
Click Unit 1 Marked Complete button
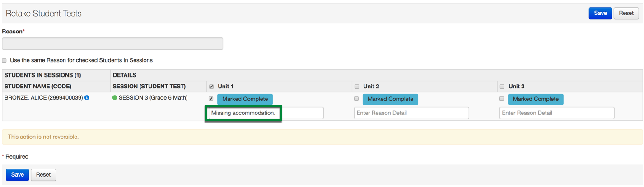[x=245, y=99]
